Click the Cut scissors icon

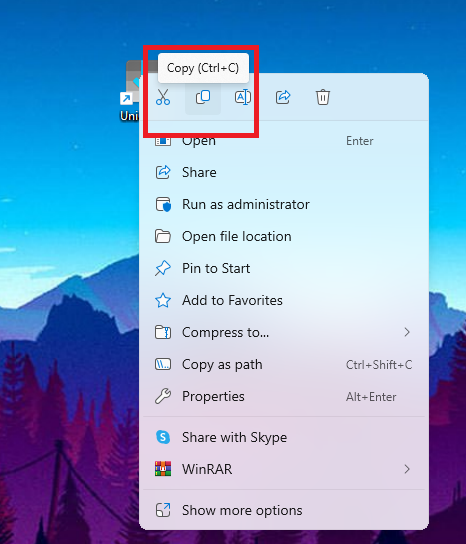pyautogui.click(x=163, y=97)
